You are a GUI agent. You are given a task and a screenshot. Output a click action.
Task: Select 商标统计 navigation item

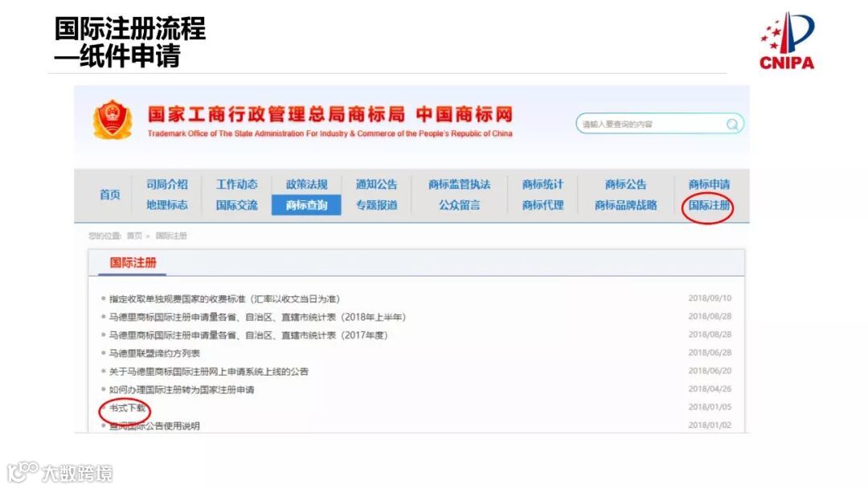(x=542, y=184)
